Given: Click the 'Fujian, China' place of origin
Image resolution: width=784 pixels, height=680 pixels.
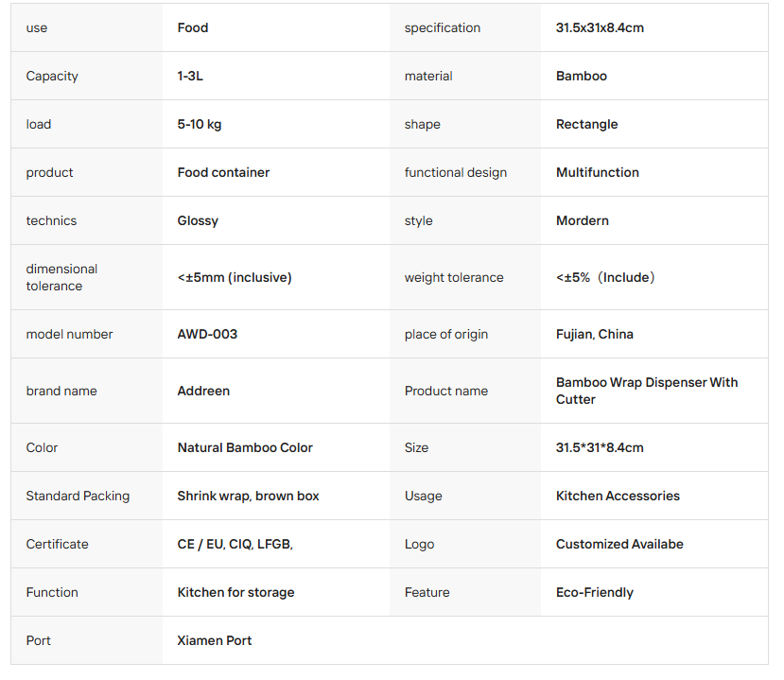Looking at the screenshot, I should coord(595,334).
